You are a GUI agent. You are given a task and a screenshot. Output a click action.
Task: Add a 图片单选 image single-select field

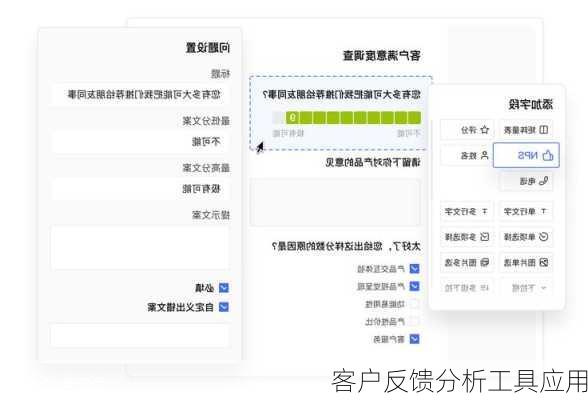tap(525, 262)
